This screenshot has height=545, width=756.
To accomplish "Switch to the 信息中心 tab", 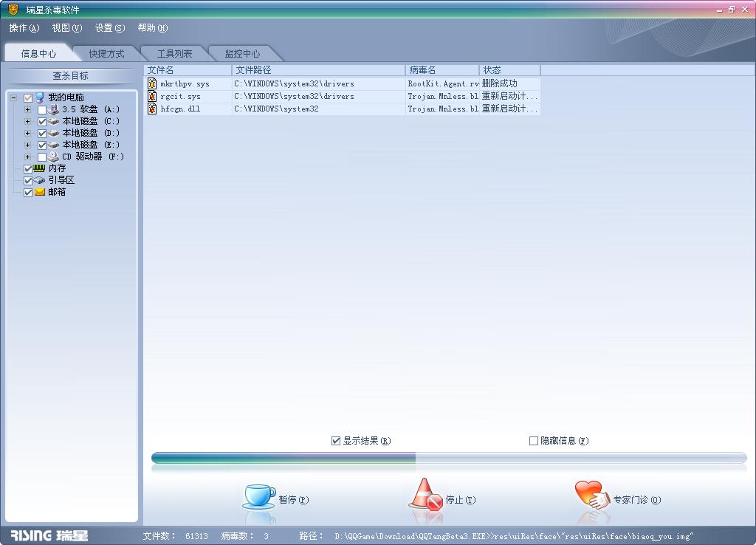I will [38, 53].
